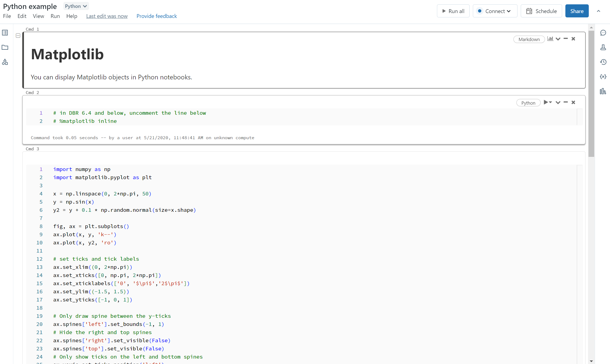Click the scrollbar up arrow
Viewport: 610px width, 364px height.
tap(591, 27)
